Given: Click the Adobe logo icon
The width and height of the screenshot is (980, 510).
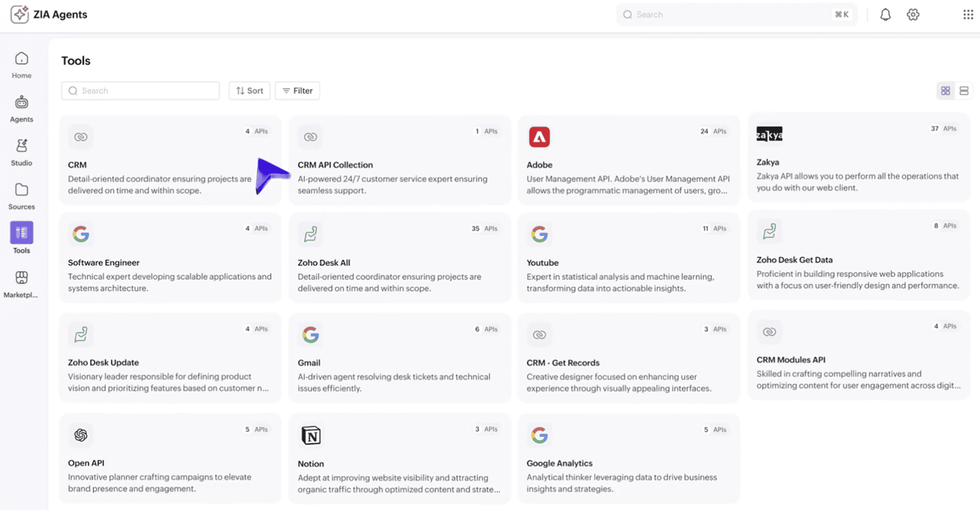Looking at the screenshot, I should (539, 137).
